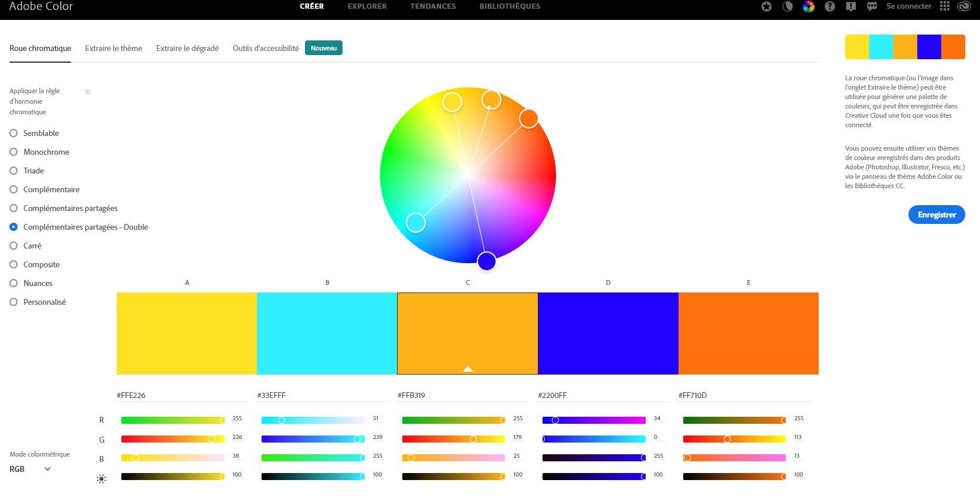Click the brightness sun icon
The image size is (980, 500).
coord(101,479)
